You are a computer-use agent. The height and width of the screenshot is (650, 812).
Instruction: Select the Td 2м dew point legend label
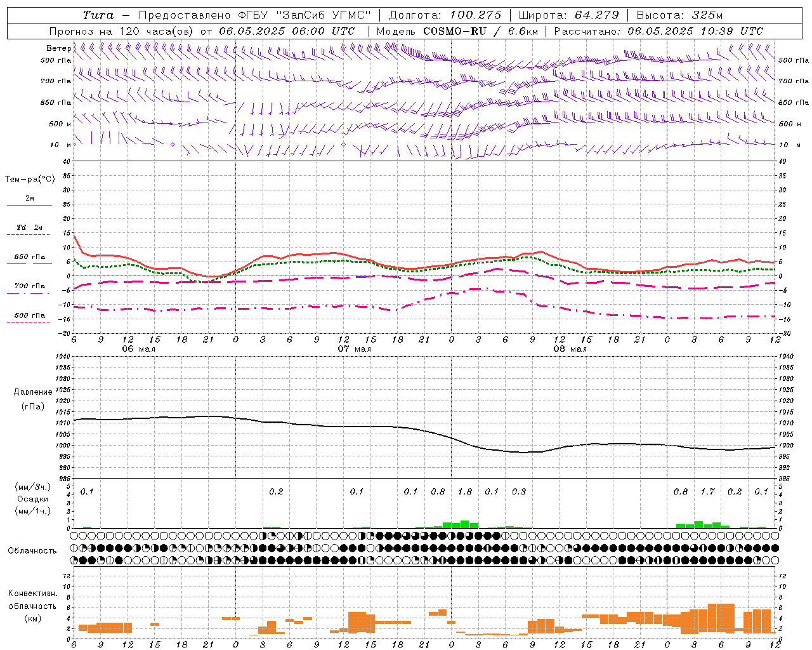(x=30, y=227)
